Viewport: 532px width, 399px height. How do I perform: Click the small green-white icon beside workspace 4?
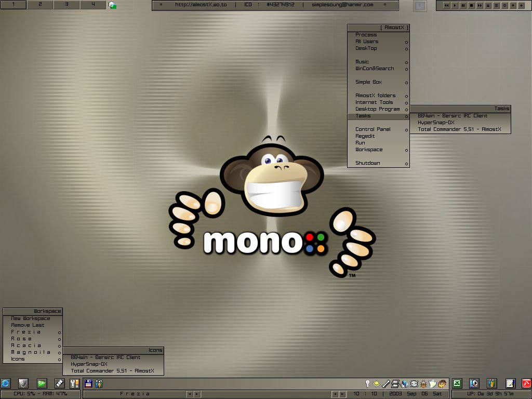point(112,5)
